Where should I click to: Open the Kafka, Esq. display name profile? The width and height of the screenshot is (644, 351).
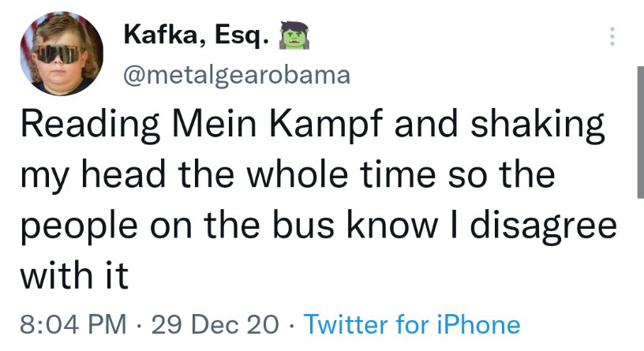(x=197, y=35)
